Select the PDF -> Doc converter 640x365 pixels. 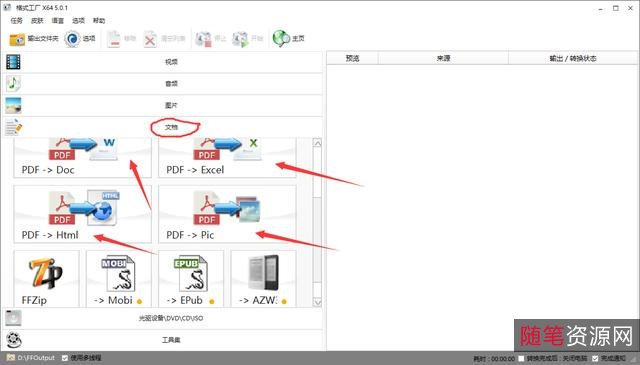[x=82, y=158]
